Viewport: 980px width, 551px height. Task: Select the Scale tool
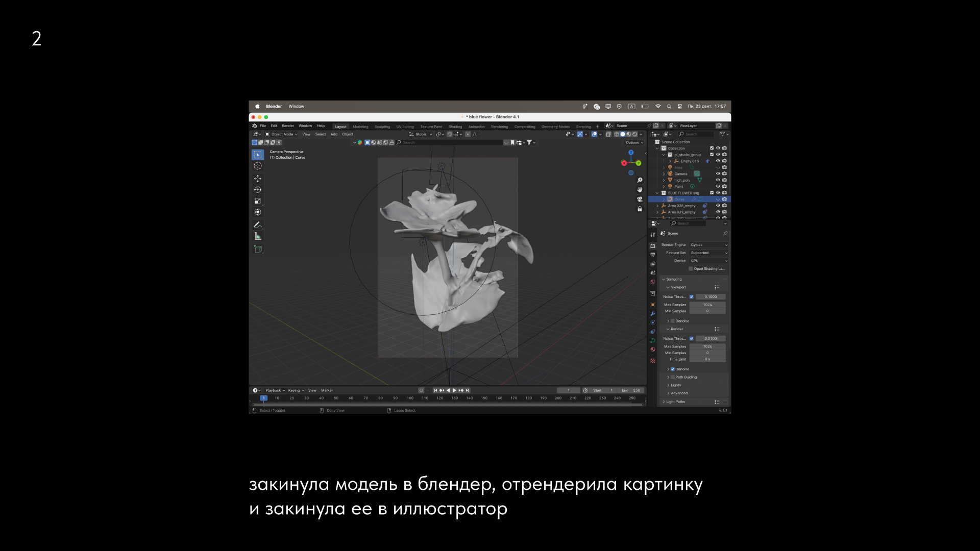point(258,201)
